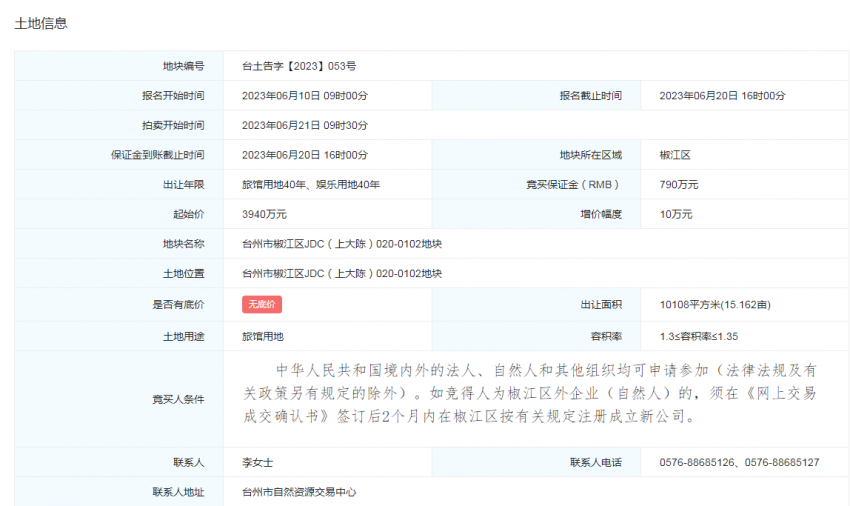Select phone numbers 0576-88685126、0576-88685127
The image size is (850, 506).
click(739, 463)
